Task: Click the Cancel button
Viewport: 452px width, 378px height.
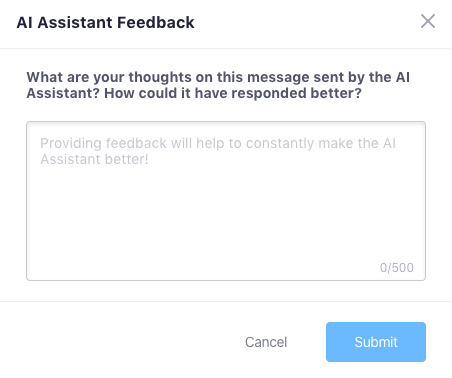Action: point(266,342)
